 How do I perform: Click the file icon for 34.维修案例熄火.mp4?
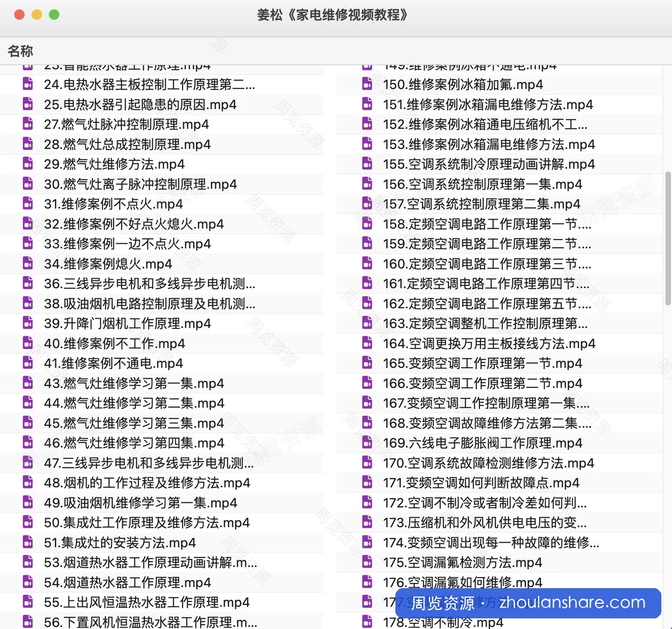click(x=27, y=263)
